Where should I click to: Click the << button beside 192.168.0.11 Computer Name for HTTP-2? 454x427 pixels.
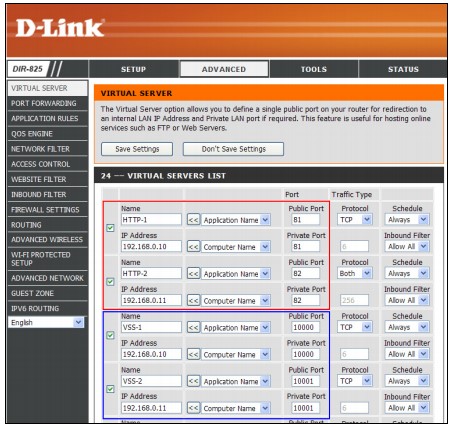[194, 301]
